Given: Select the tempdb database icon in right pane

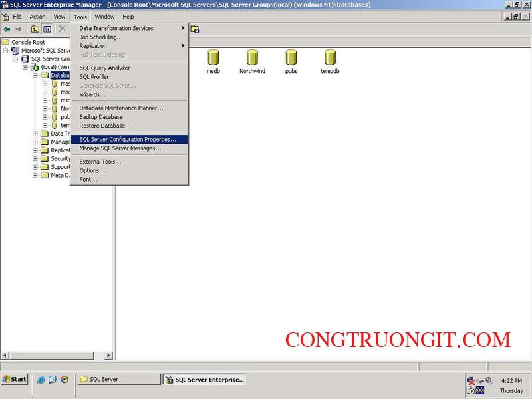Looking at the screenshot, I should coord(330,57).
